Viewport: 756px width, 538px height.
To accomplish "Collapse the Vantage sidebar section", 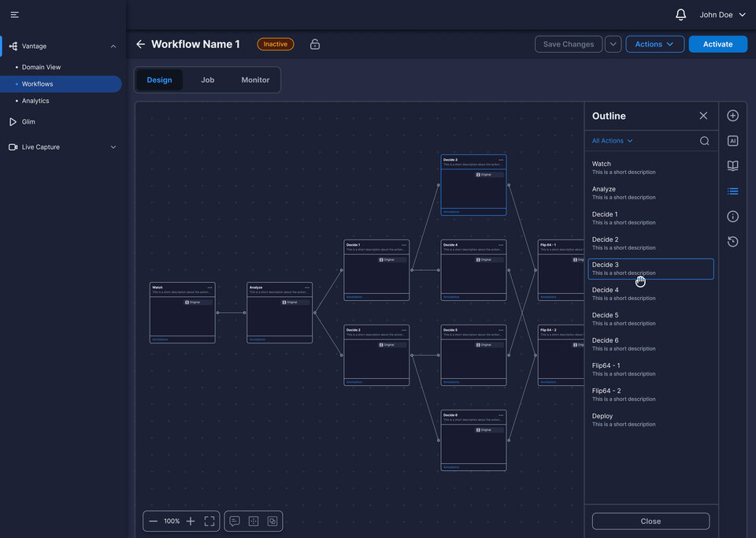I will point(113,46).
